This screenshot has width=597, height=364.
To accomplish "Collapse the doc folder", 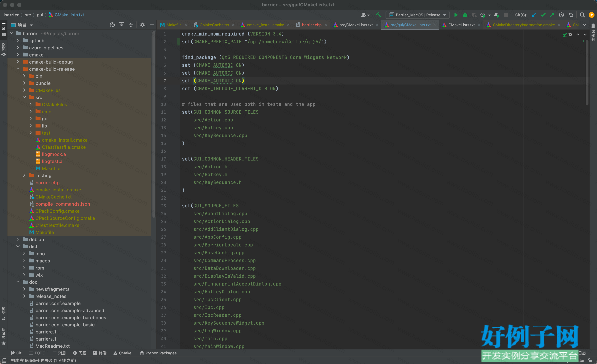I will [x=18, y=282].
